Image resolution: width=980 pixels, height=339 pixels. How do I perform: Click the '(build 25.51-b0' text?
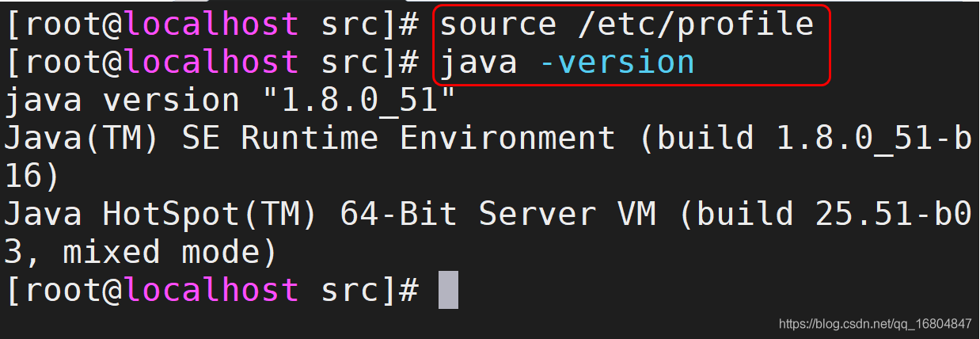coord(825,215)
